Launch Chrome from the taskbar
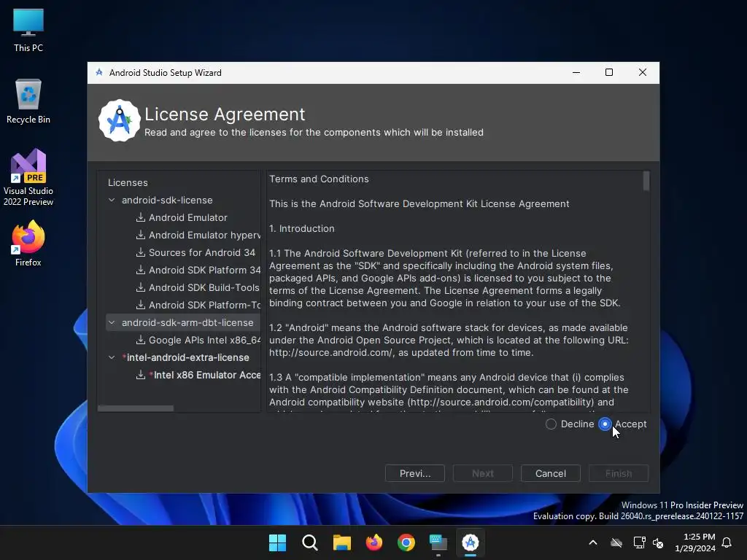Screen dimensions: 747x560 406,542
